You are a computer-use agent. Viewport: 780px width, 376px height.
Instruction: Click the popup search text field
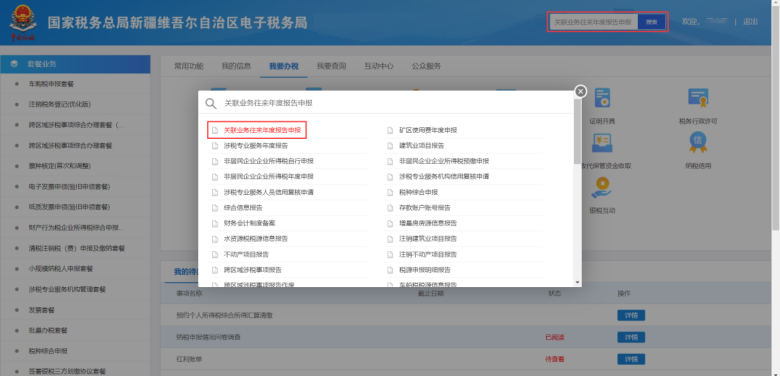[393, 103]
